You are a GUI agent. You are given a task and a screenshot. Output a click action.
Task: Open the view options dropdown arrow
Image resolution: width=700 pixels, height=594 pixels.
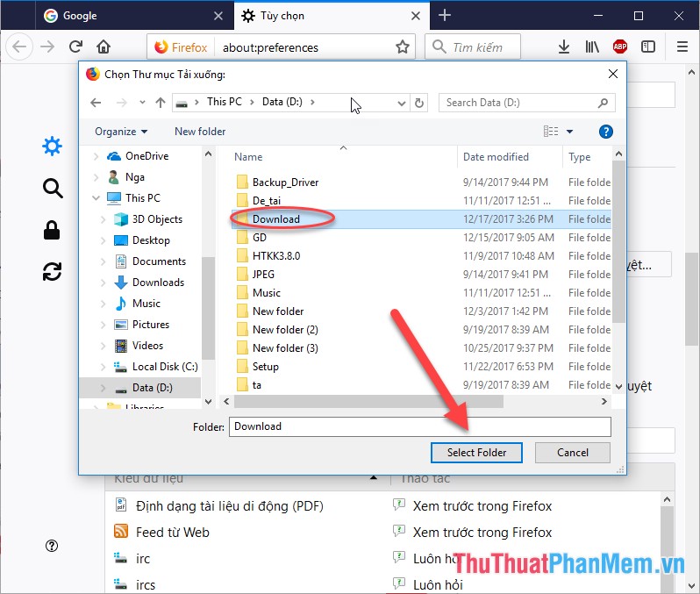point(569,132)
